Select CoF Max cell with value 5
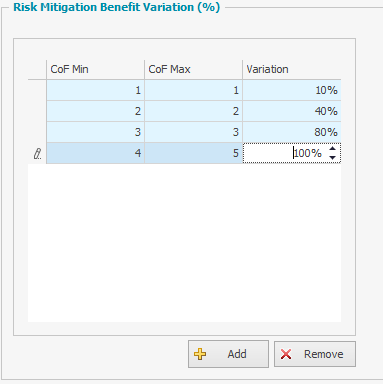Viewport: 383px width, 384px height. pos(193,153)
